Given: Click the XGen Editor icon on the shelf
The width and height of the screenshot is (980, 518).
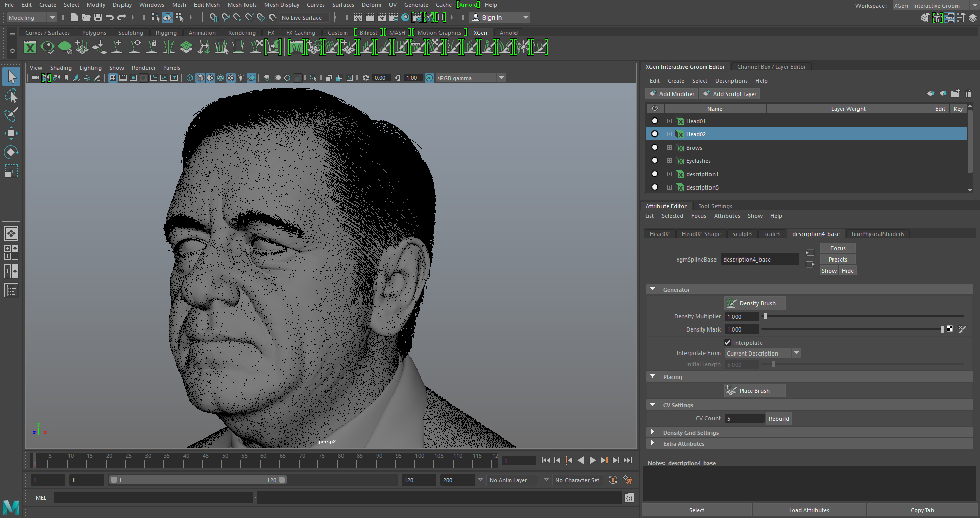Looking at the screenshot, I should coord(30,47).
